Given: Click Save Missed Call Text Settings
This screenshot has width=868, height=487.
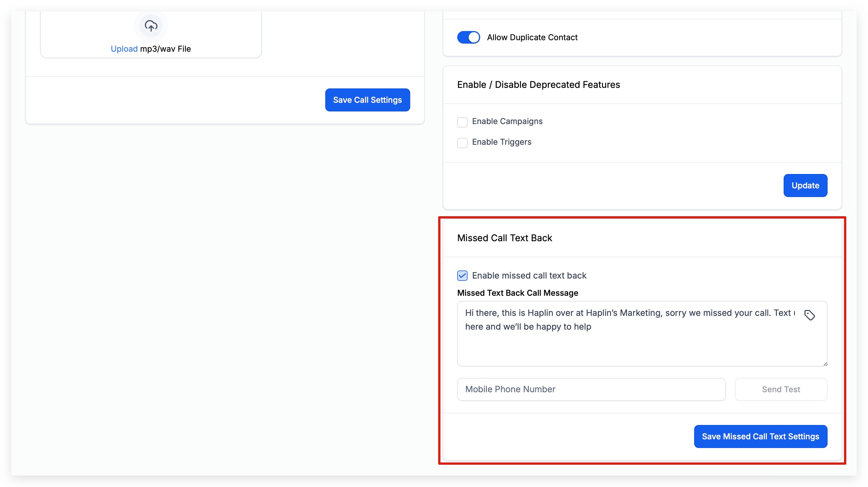Looking at the screenshot, I should (x=760, y=436).
